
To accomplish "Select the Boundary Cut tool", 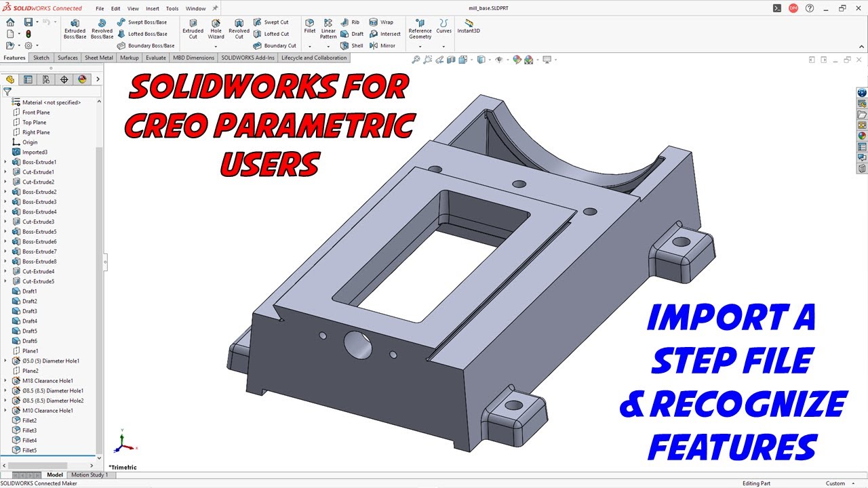I will pos(275,45).
